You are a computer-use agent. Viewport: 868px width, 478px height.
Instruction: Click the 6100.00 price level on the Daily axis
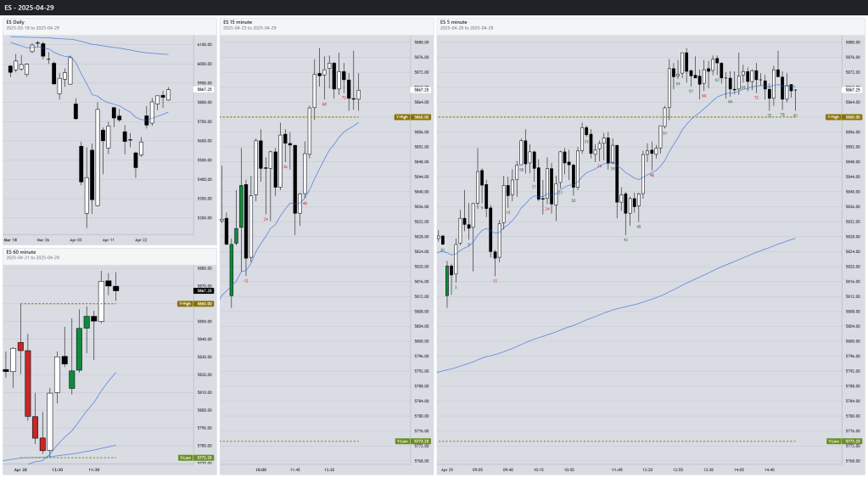[x=204, y=44]
